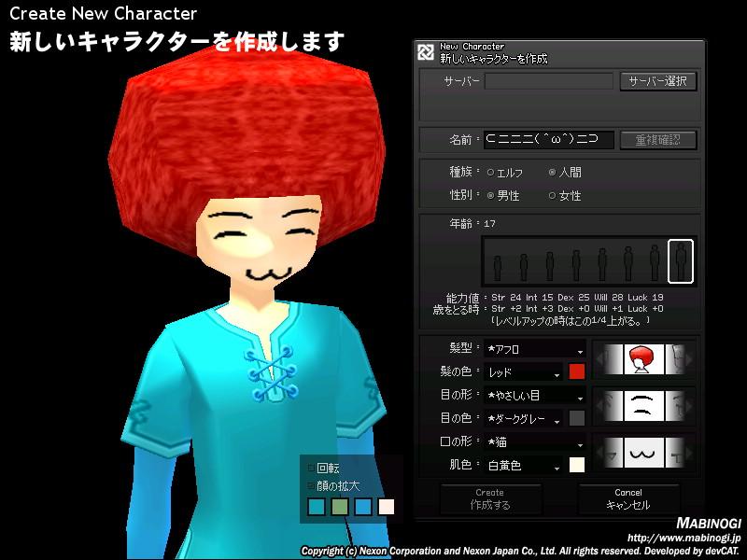Open the mouth shape dropdown showing 猫

coord(535,441)
